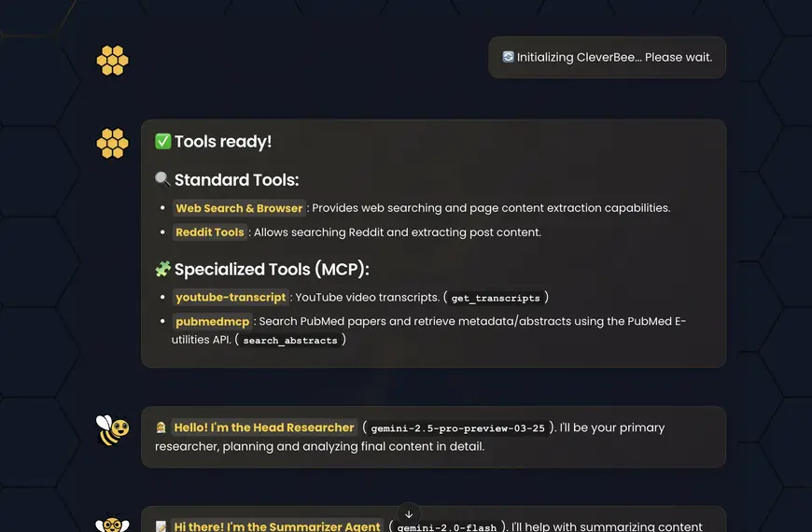Image resolution: width=812 pixels, height=532 pixels.
Task: Click the green checkmark next to Tools ready
Action: (162, 141)
